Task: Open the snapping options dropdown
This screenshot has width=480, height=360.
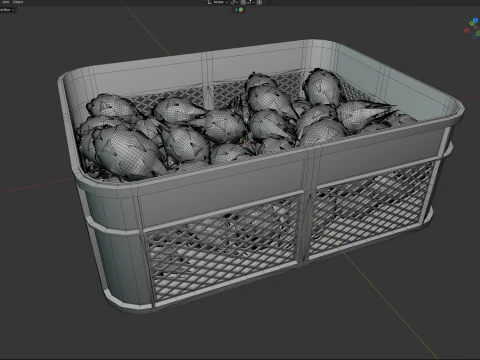Action: point(251,2)
